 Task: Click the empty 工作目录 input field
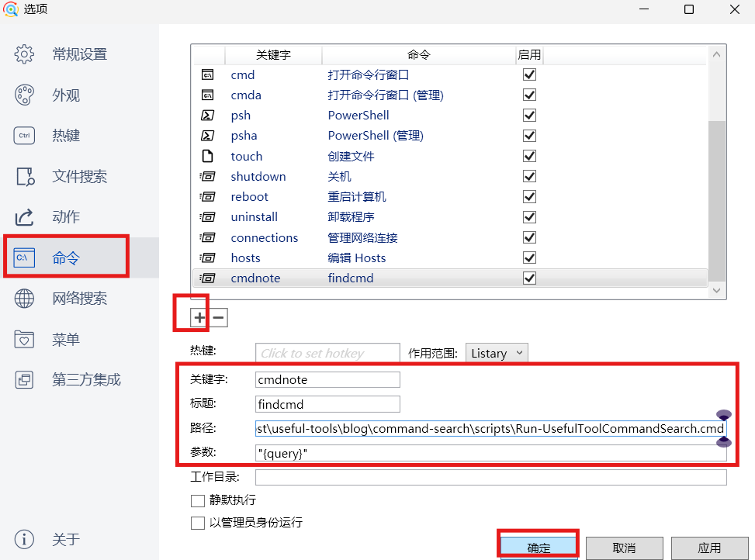pos(490,478)
